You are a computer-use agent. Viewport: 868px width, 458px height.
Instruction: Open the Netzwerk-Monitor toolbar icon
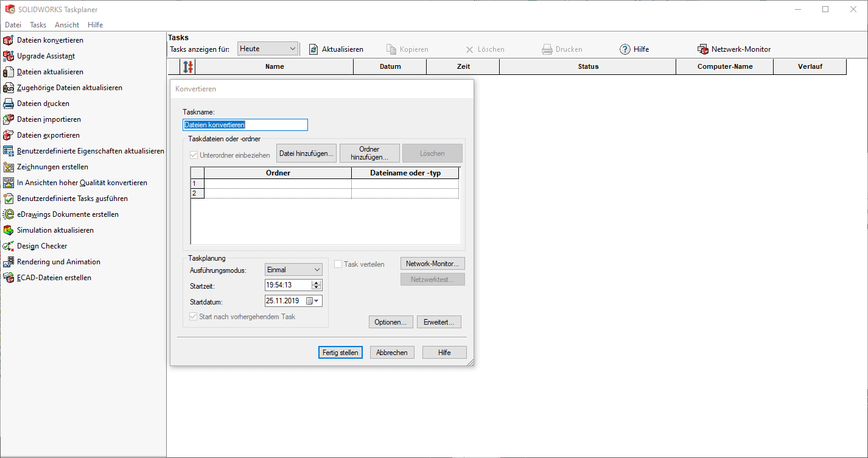[703, 49]
